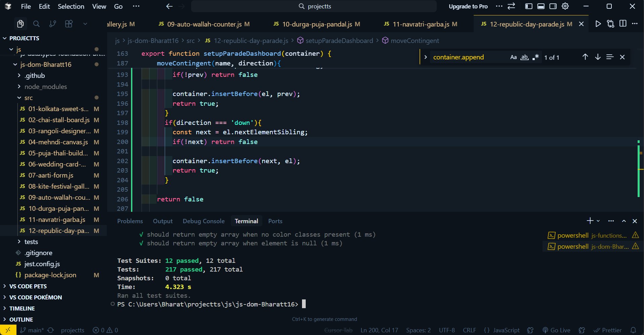Image resolution: width=644 pixels, height=335 pixels.
Task: Open the Extensions view icon
Action: [x=69, y=24]
